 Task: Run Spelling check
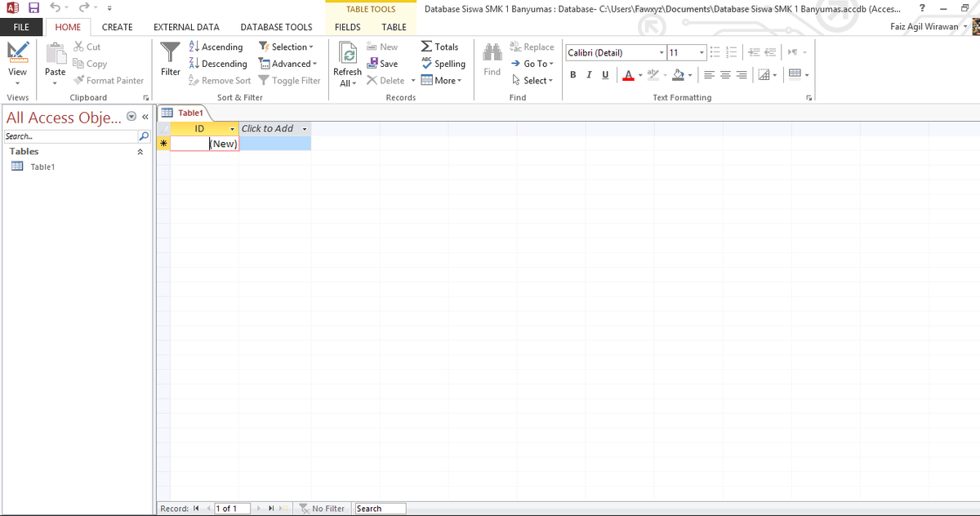pos(443,64)
